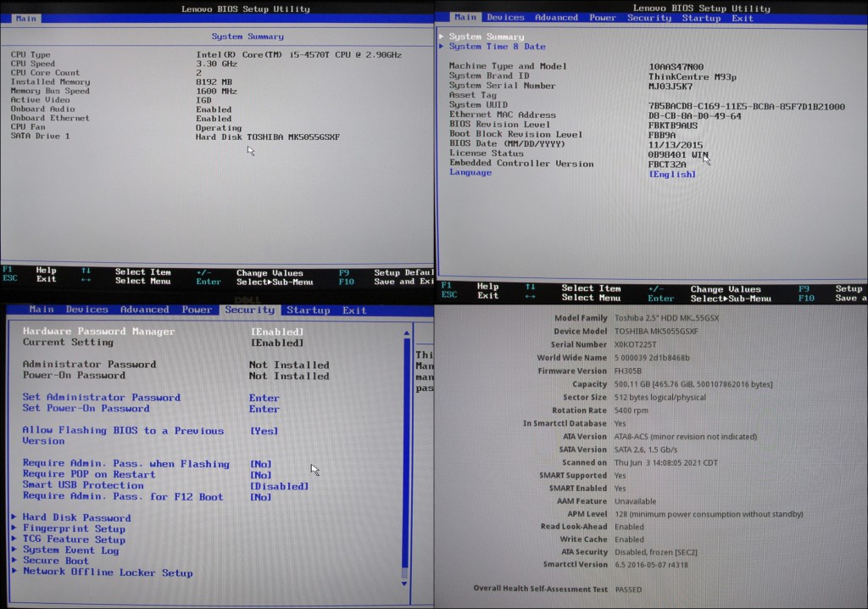Expand Network Offline Locker Setup submenu
Viewport: 868px width, 609px height.
(x=108, y=573)
